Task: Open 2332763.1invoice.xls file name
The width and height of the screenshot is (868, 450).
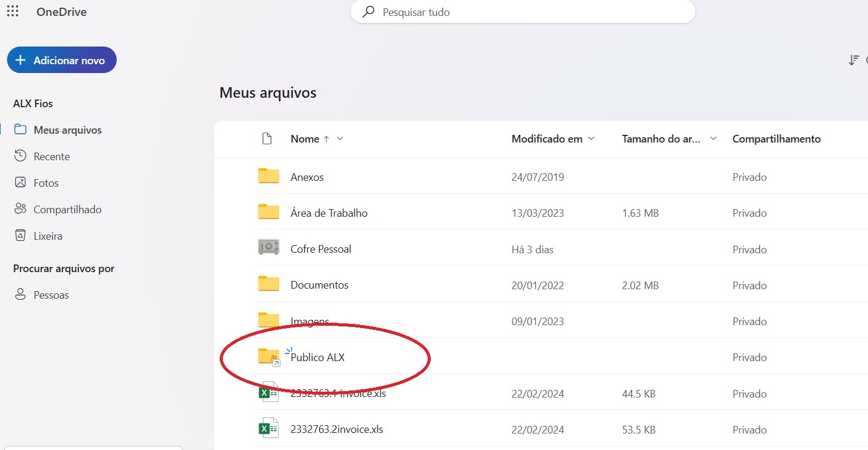Action: pyautogui.click(x=338, y=393)
